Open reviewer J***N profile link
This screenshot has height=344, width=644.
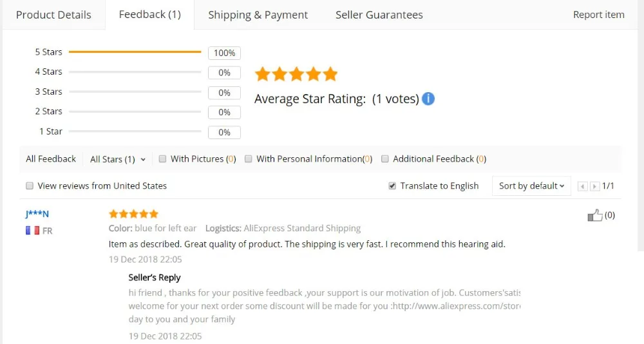coord(37,214)
